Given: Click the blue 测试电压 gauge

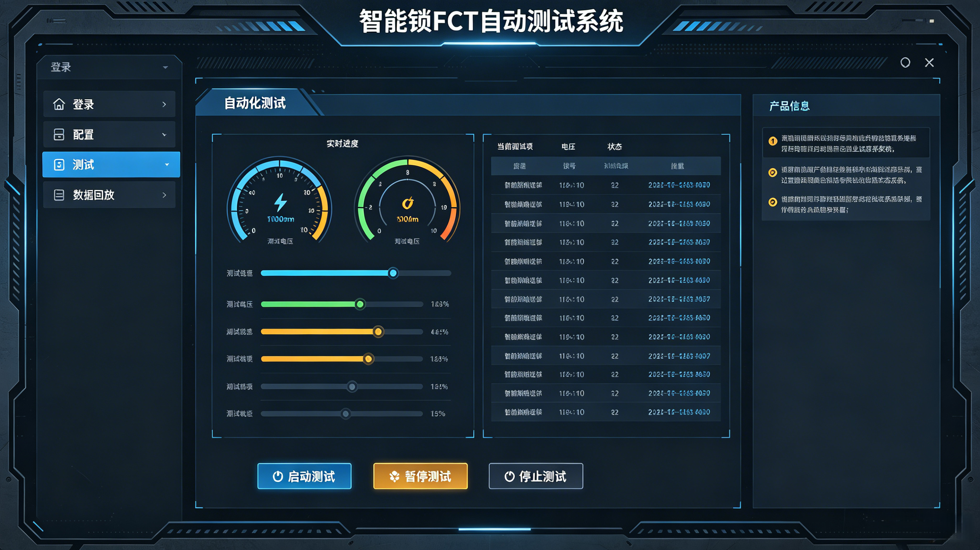Looking at the screenshot, I should pyautogui.click(x=280, y=200).
